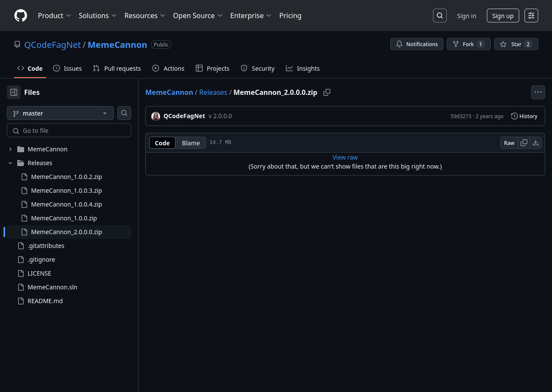
Task: Go to MemeCannon breadcrumb root
Action: [x=169, y=92]
